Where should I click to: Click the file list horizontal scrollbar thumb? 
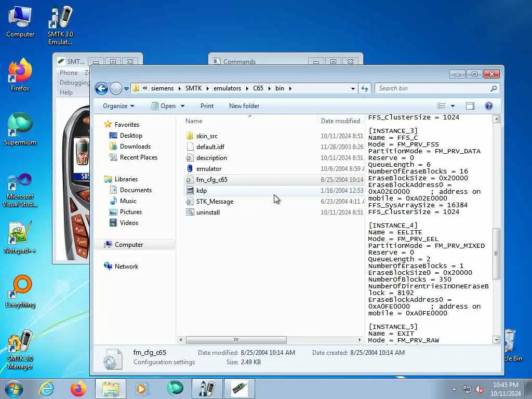click(236, 340)
